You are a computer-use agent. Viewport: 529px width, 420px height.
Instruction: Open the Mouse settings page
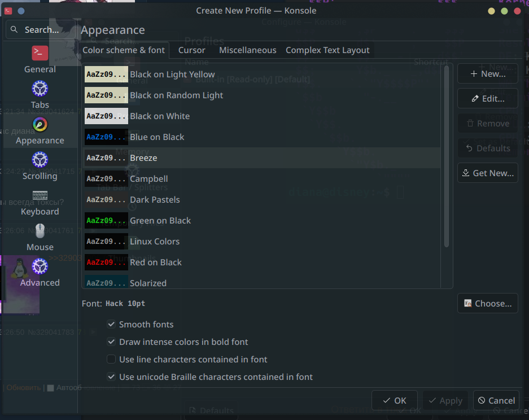(x=40, y=238)
